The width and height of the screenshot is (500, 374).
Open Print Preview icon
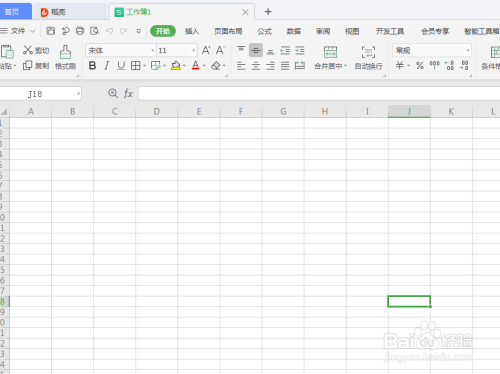pyautogui.click(x=95, y=31)
